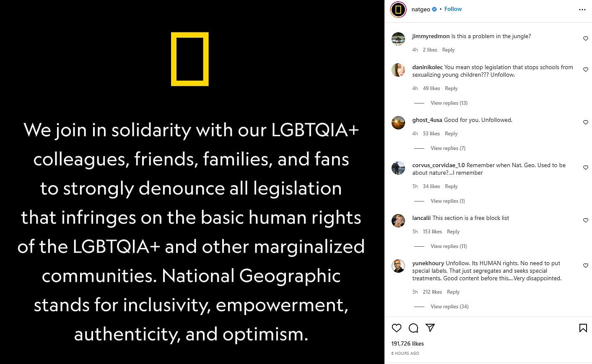Expand the 34 replies under yunekhoury
The height and width of the screenshot is (364, 592).
pyautogui.click(x=449, y=307)
